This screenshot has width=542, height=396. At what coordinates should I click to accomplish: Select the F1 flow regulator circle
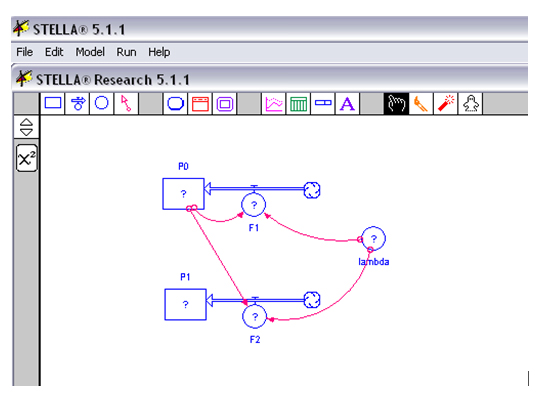[254, 205]
